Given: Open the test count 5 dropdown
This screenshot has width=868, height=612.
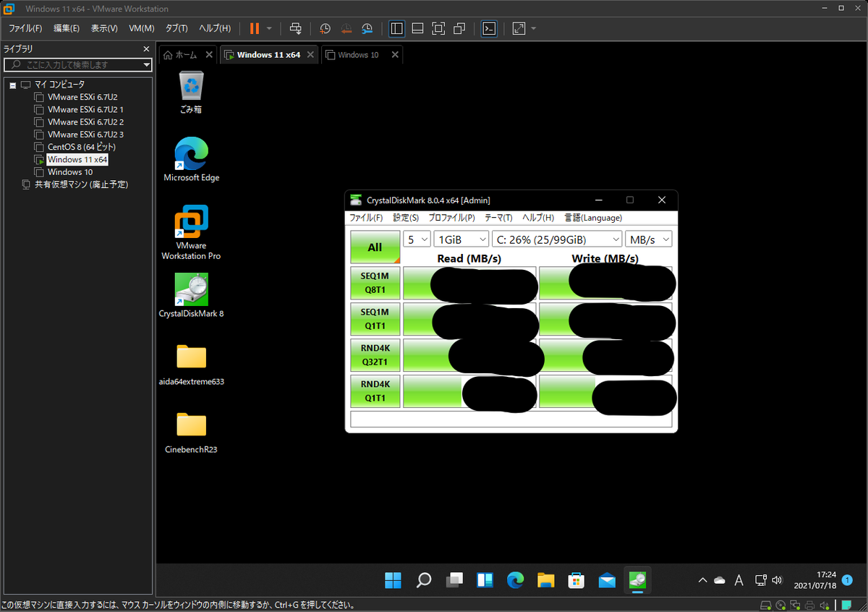Looking at the screenshot, I should [x=417, y=239].
